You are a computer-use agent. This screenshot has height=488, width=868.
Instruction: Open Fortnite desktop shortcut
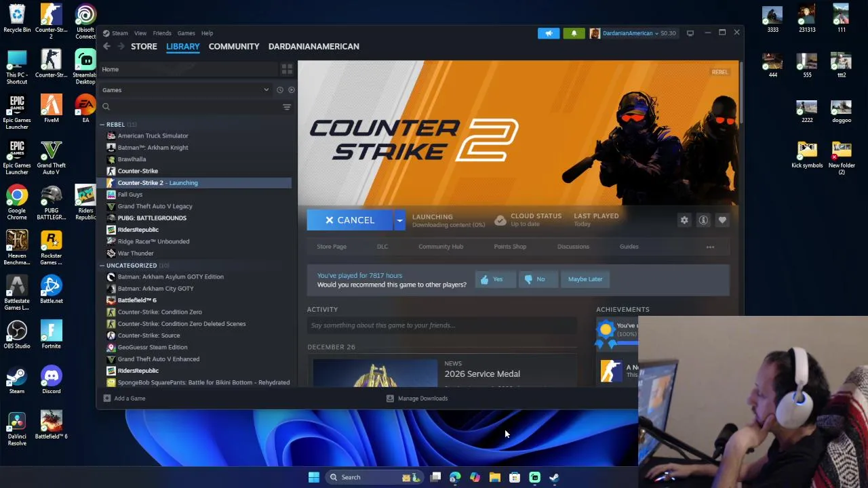pos(51,333)
